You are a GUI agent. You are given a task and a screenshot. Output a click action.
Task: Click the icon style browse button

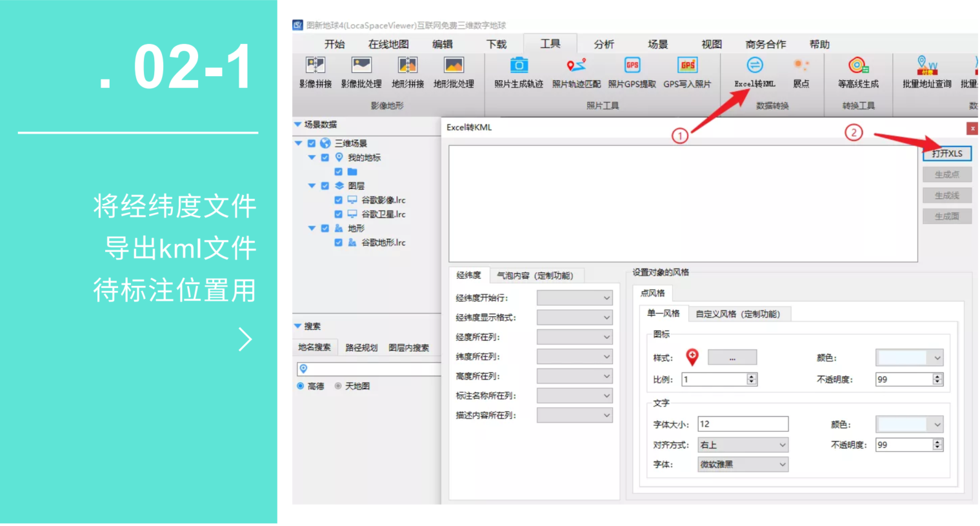point(732,358)
